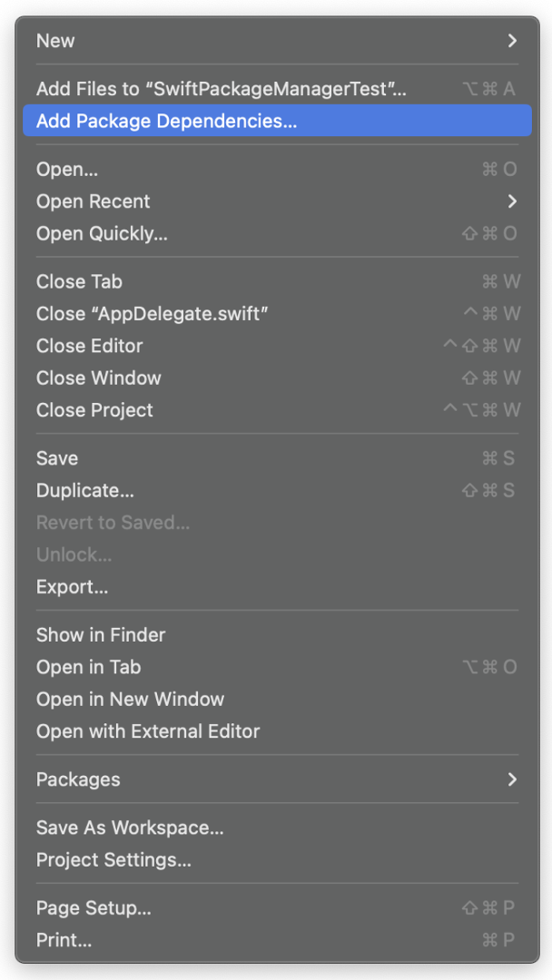Select Open in New Window
This screenshot has width=552, height=980.
click(277, 699)
